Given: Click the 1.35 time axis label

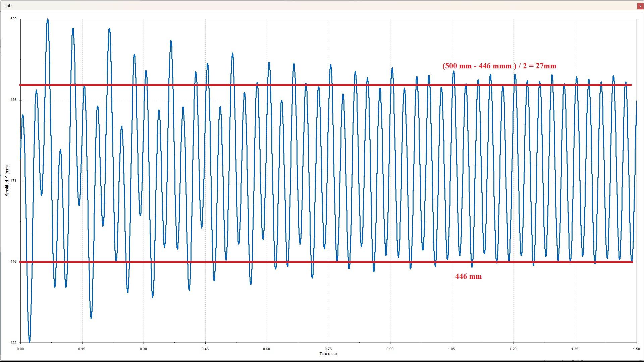Looking at the screenshot, I should point(575,349).
